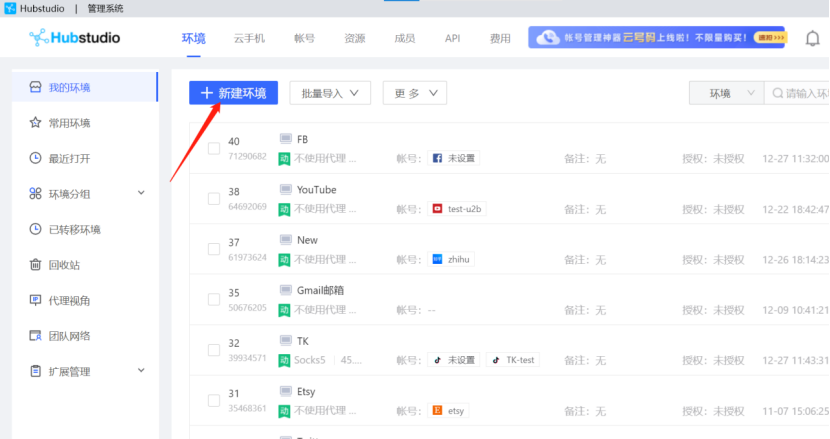Click the clipboard icon beside 扩展管理
Image resolution: width=830 pixels, height=439 pixels.
pyautogui.click(x=35, y=371)
